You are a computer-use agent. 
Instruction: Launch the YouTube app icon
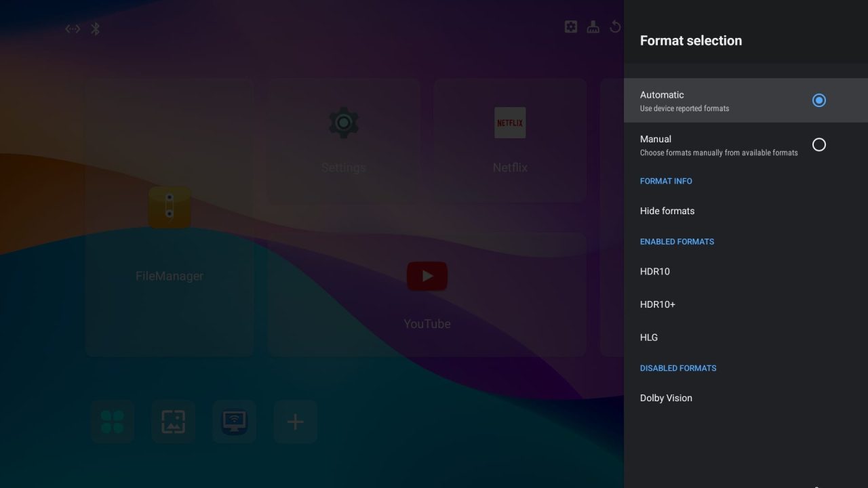tap(427, 276)
